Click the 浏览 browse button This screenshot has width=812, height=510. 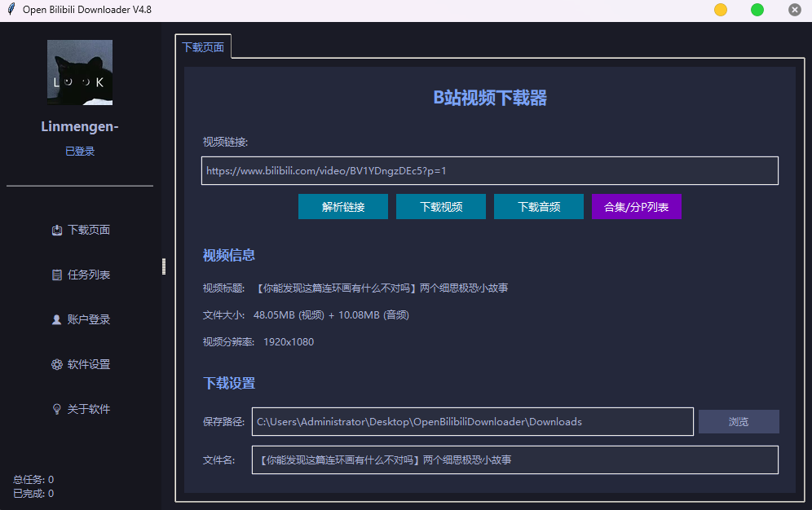tap(739, 421)
